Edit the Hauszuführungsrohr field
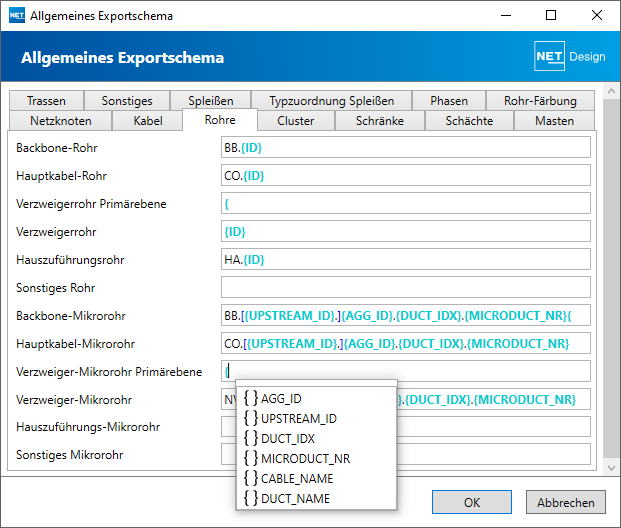The height and width of the screenshot is (528, 621). [406, 259]
